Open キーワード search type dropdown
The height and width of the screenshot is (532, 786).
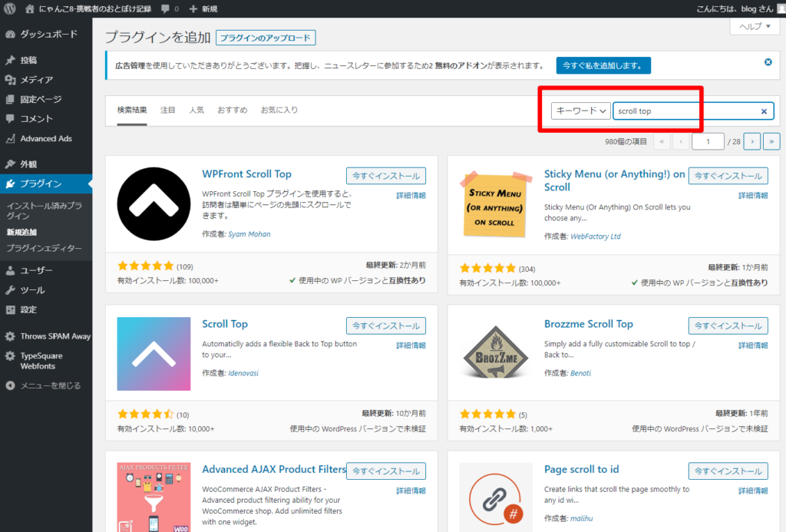(x=580, y=111)
